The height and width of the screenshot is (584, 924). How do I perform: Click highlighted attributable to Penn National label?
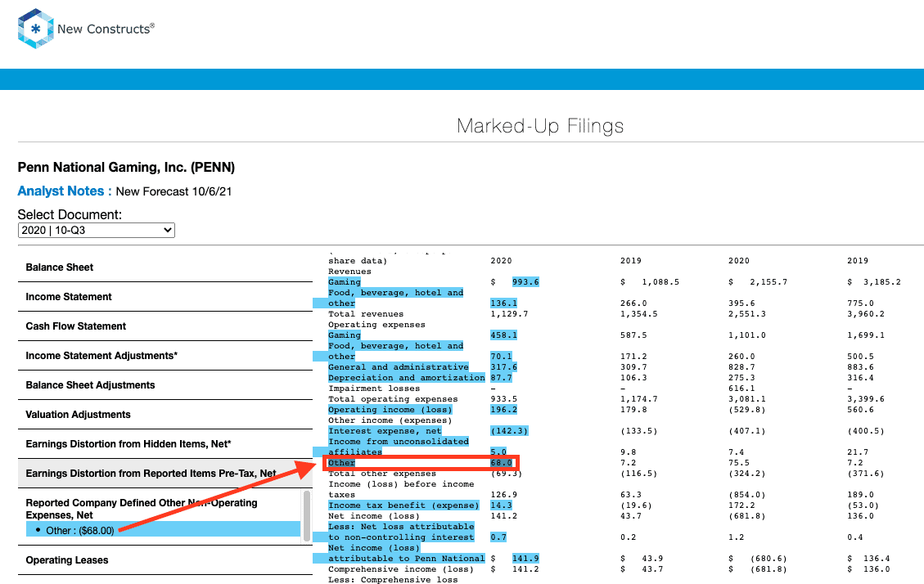coord(407,558)
